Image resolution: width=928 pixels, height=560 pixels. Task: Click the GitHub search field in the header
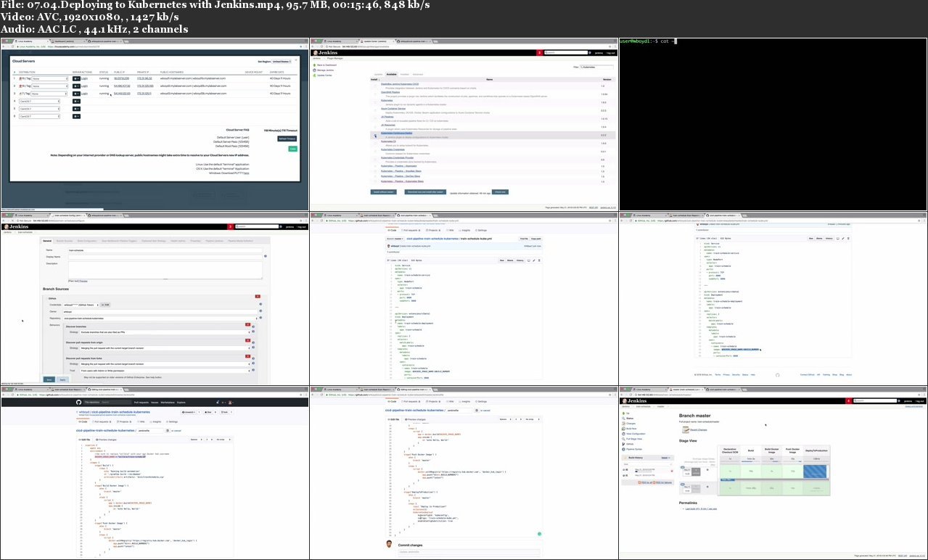[x=108, y=403]
